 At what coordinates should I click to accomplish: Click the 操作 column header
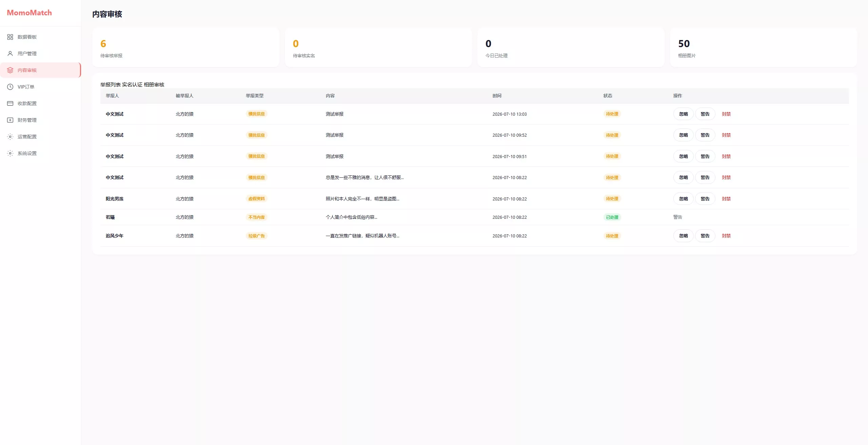[x=678, y=96]
